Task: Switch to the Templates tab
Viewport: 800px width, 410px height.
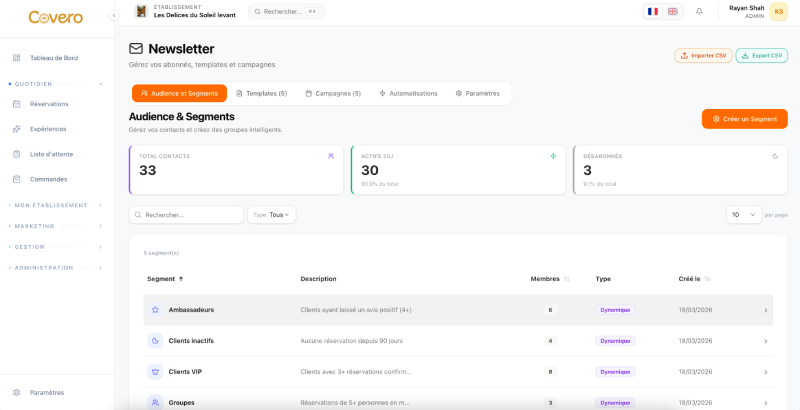Action: (261, 93)
